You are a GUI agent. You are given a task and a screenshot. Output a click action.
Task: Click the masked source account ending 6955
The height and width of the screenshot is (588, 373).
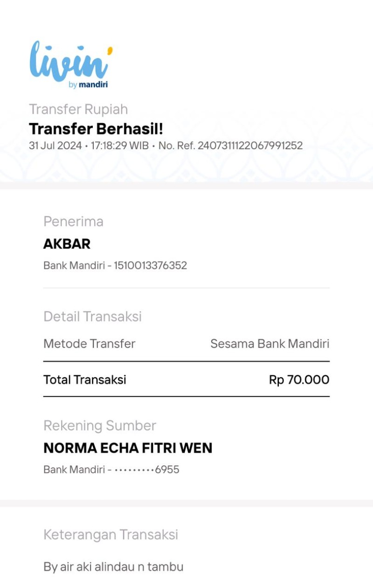[x=146, y=470]
